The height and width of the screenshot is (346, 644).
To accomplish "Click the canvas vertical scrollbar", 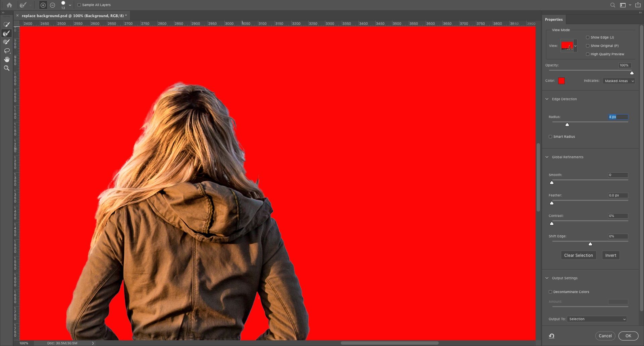I will [x=538, y=177].
